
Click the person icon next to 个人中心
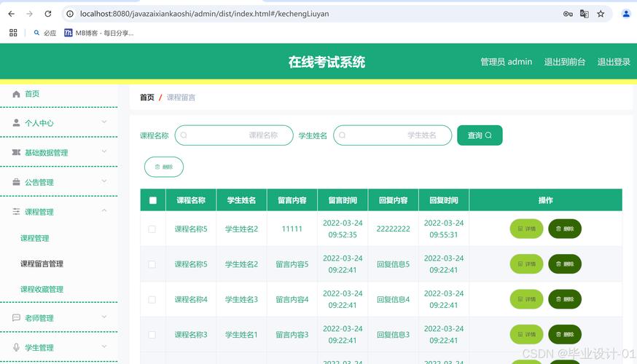coord(16,123)
